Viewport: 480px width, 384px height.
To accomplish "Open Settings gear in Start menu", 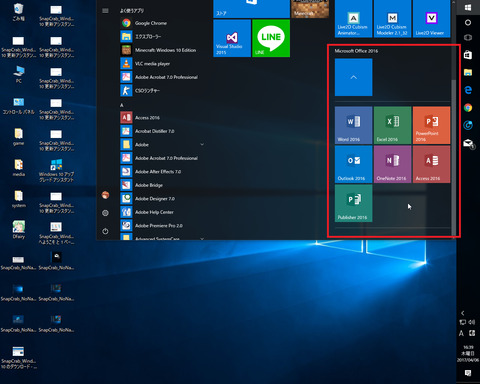I will tap(105, 213).
